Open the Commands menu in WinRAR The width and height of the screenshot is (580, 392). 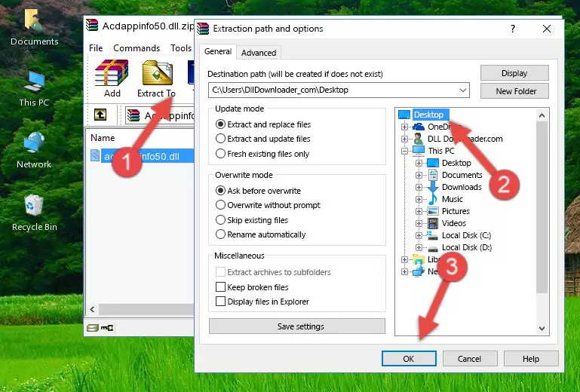(x=137, y=48)
